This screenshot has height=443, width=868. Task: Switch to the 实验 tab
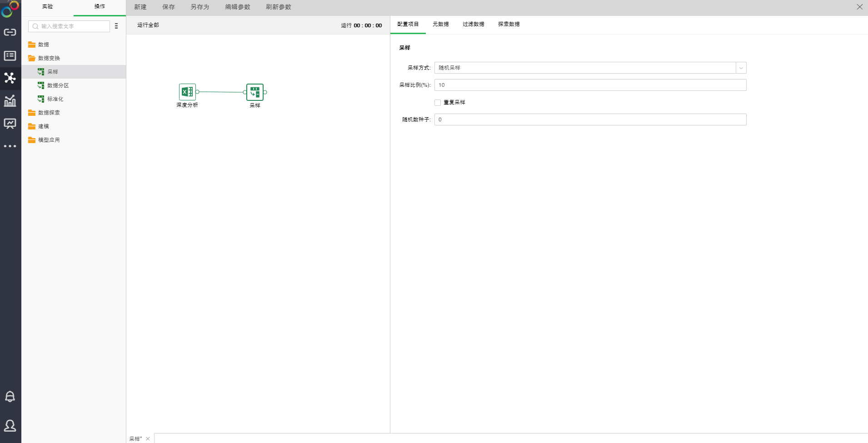point(48,7)
